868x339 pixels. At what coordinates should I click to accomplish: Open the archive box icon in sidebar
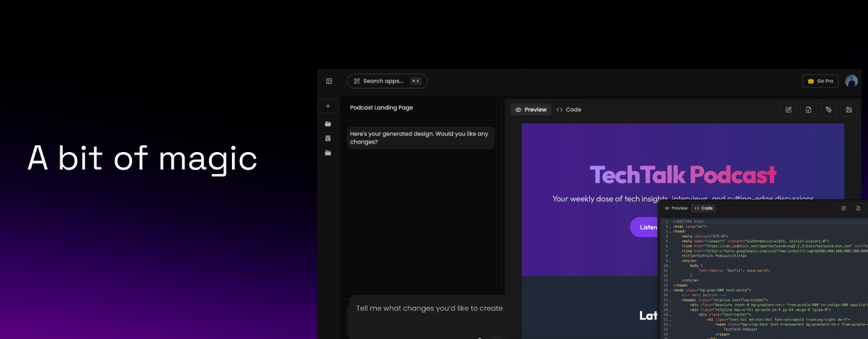point(328,138)
